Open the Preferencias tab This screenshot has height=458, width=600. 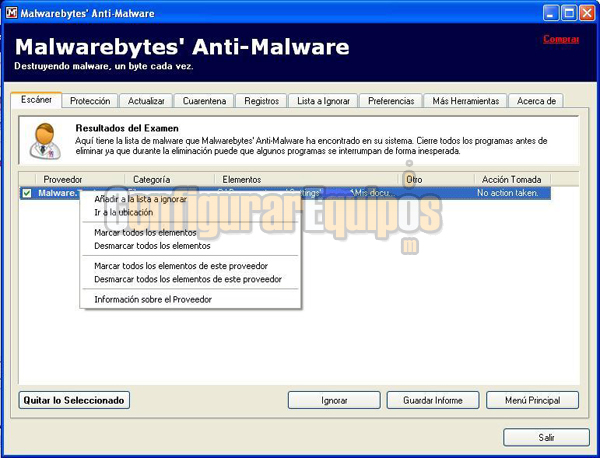tap(391, 101)
